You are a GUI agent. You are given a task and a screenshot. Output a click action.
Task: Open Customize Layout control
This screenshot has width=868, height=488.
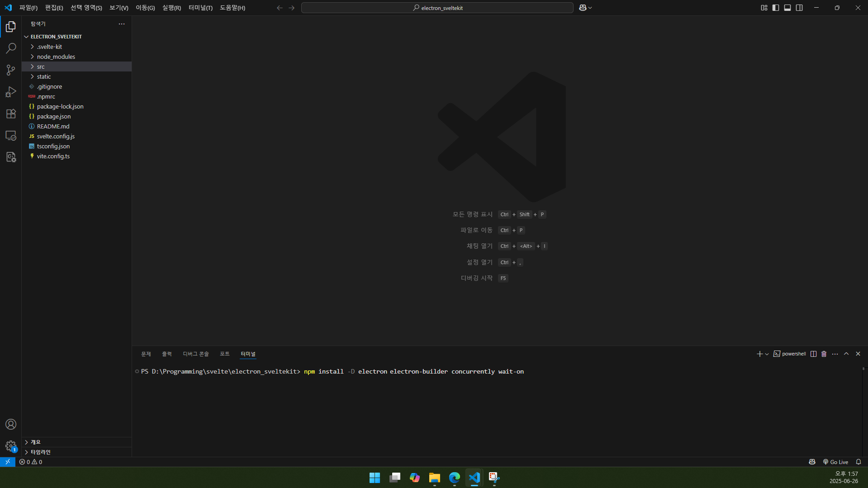[x=764, y=8]
